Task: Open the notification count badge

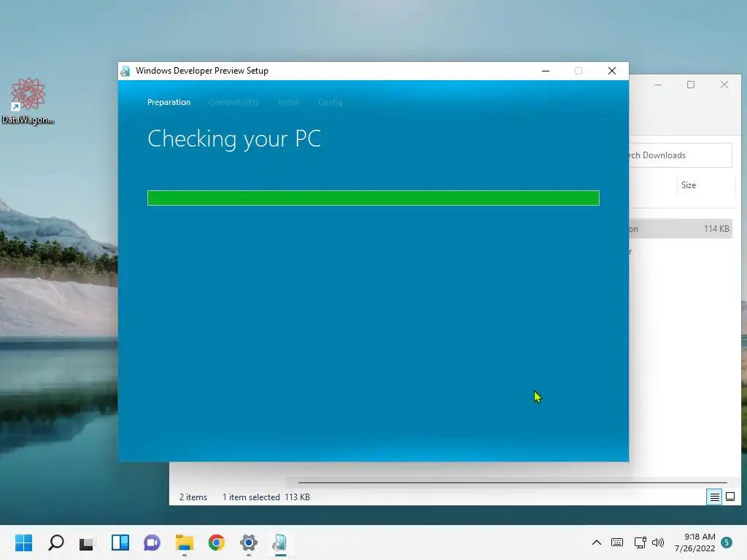Action: (x=727, y=542)
